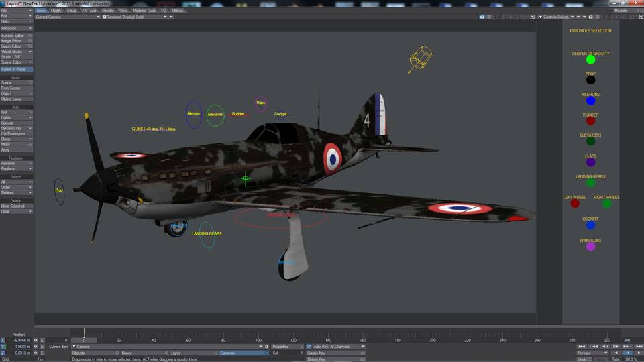Toggle the Auto Key checkbox

coord(309,347)
